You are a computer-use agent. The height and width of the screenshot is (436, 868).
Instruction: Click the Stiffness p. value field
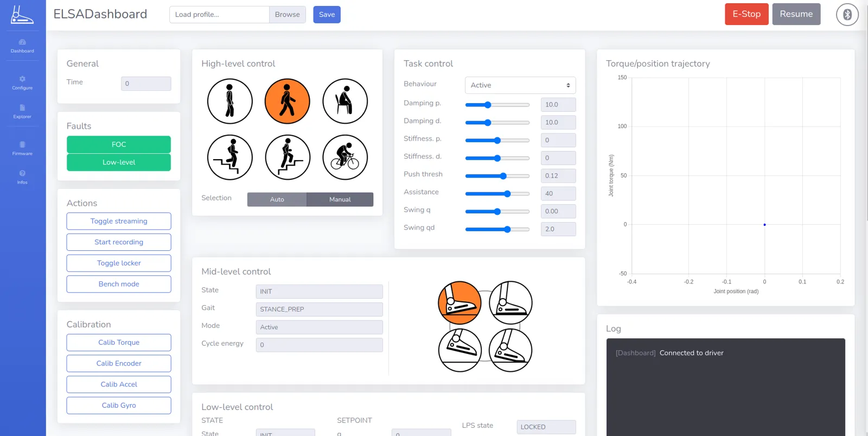tap(558, 140)
